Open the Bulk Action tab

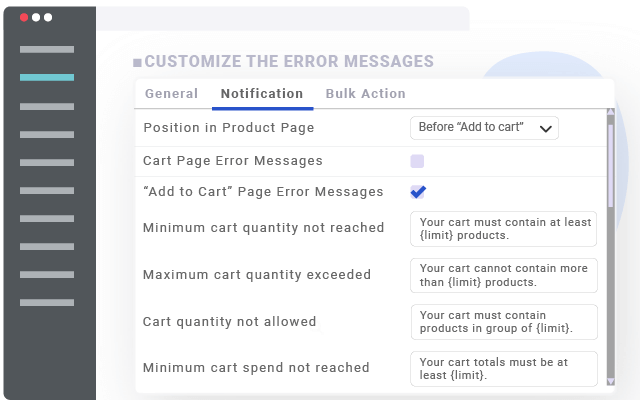point(365,94)
